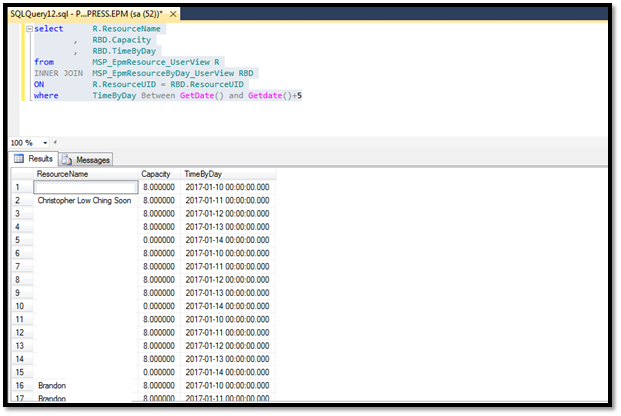Click the Results grid icon
Screen dimensions: 621x416
click(19, 159)
